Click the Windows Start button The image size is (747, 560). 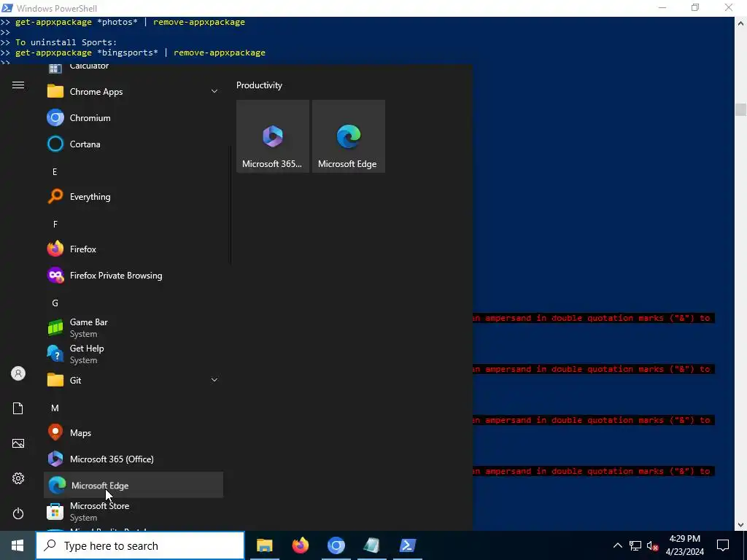pos(18,545)
